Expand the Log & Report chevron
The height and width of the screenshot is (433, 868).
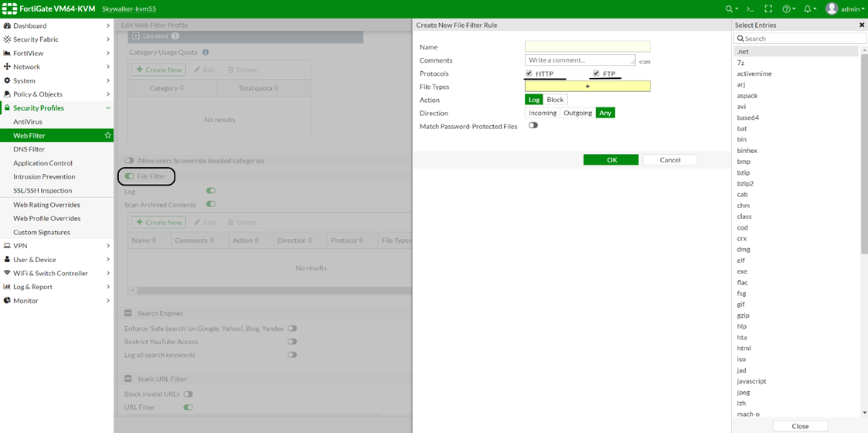click(108, 287)
